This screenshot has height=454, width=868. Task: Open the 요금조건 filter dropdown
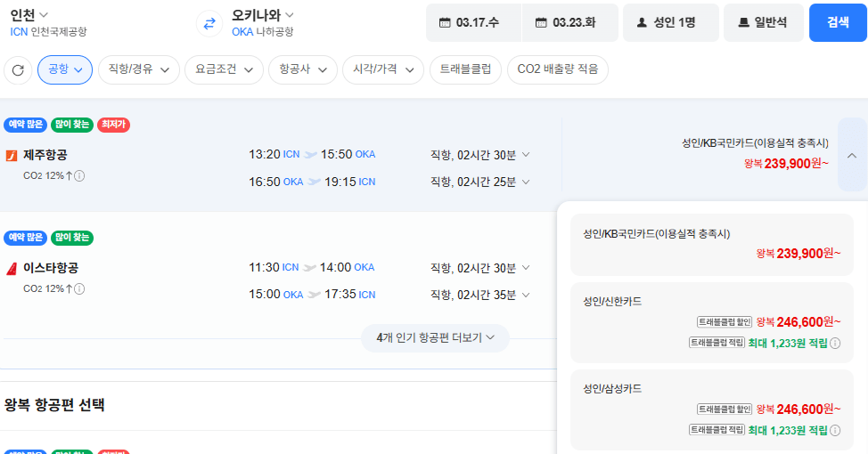(x=224, y=69)
